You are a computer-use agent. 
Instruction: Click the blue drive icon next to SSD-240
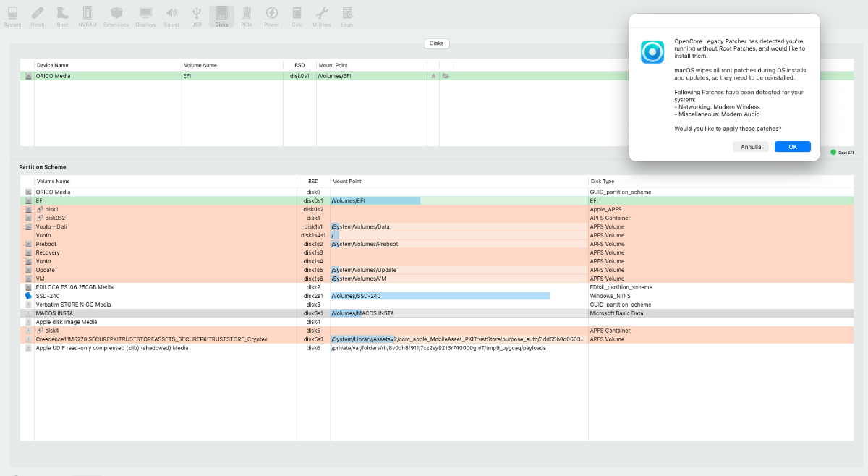point(28,296)
